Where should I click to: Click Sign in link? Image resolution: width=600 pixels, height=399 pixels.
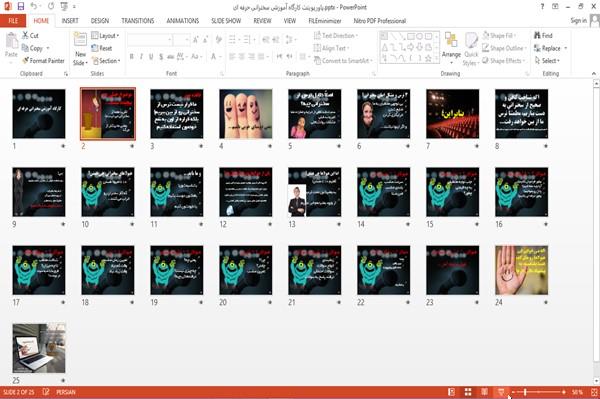click(x=578, y=21)
